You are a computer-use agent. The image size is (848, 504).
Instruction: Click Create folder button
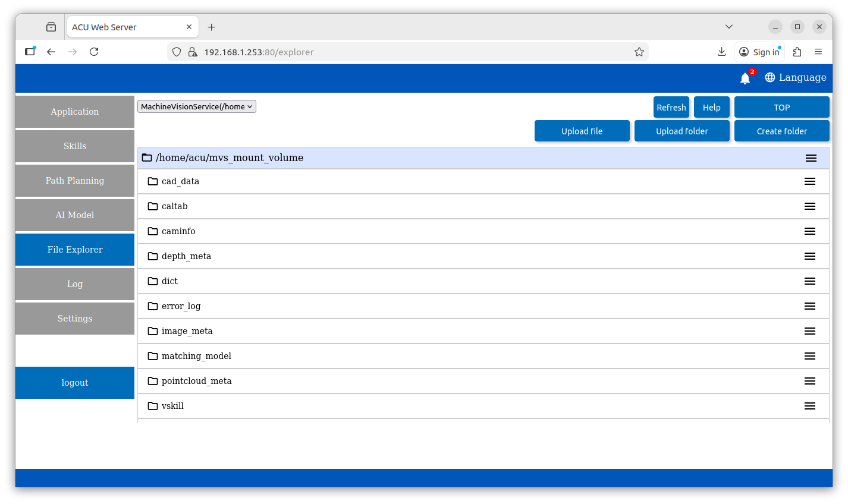click(782, 131)
